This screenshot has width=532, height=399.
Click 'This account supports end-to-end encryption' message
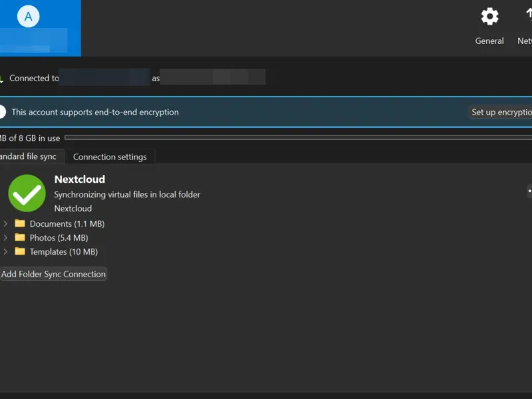(x=95, y=112)
